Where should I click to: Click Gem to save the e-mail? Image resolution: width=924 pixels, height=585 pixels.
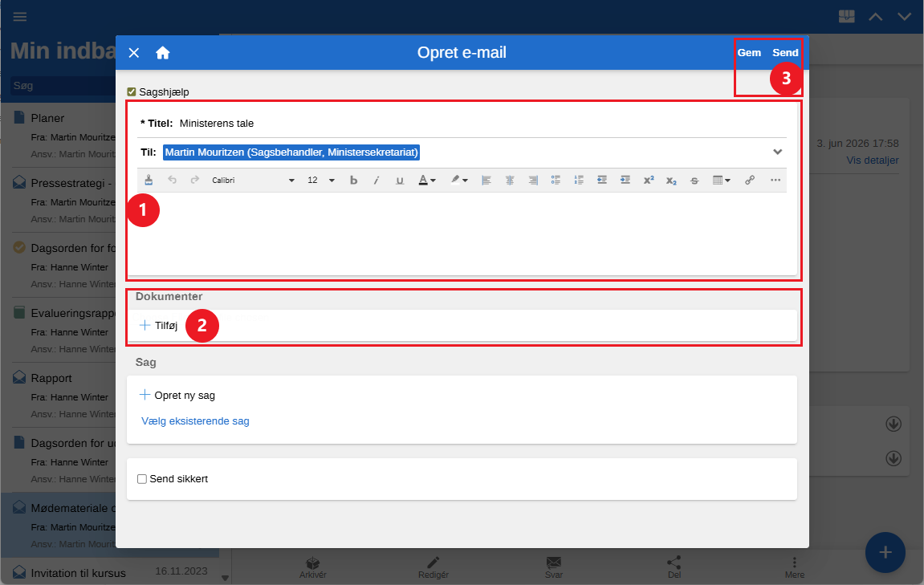coord(749,53)
